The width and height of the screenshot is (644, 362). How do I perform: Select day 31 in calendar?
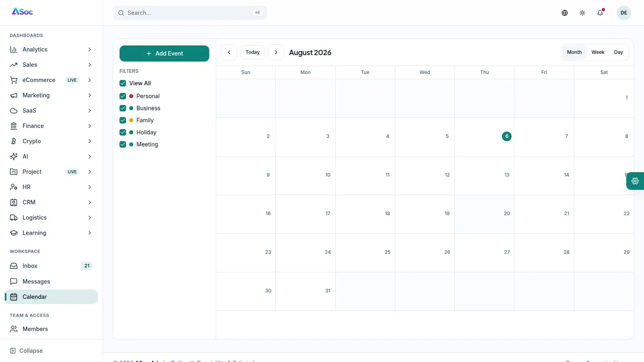point(305,292)
